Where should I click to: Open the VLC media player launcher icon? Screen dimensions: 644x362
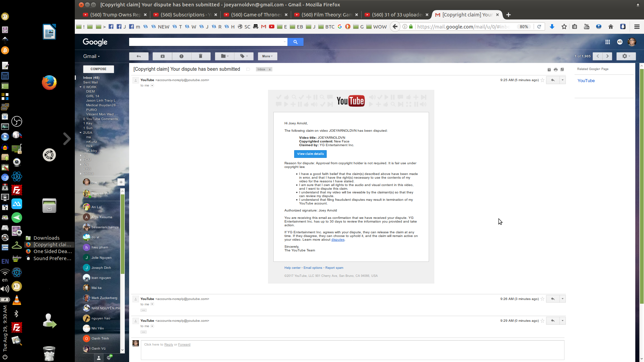(x=16, y=300)
